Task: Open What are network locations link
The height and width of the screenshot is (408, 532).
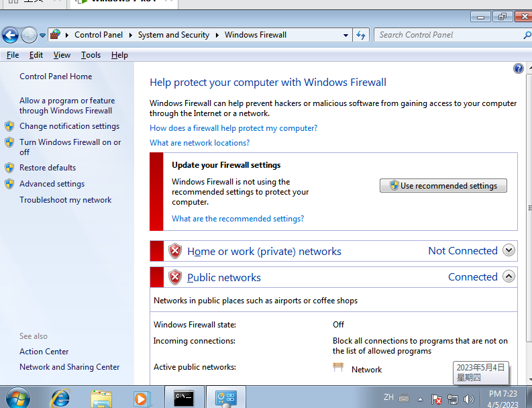Action: (x=199, y=143)
